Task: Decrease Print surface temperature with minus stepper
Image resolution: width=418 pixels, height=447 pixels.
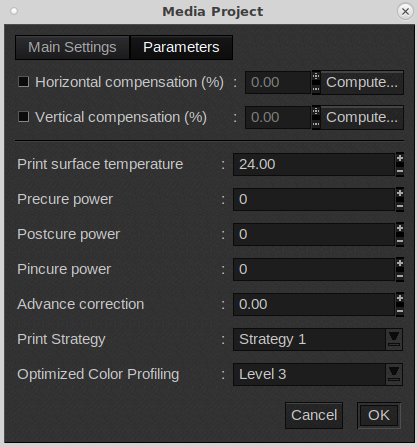Action: [400, 171]
